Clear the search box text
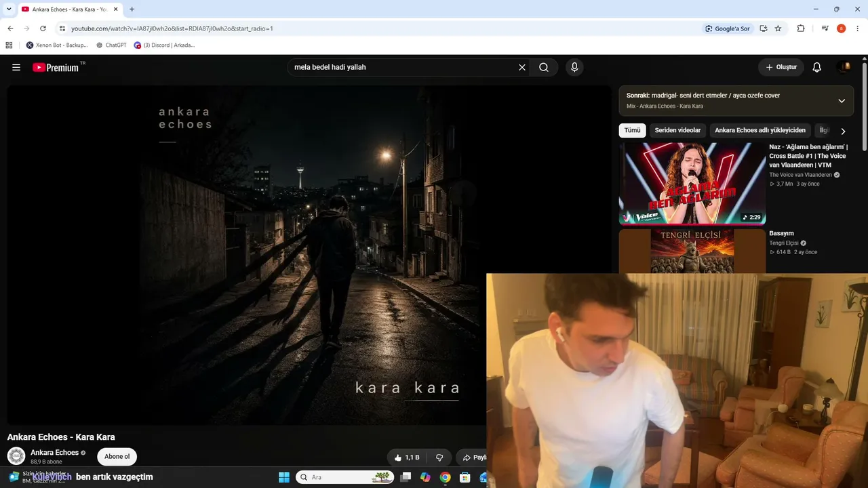The image size is (868, 488). point(522,67)
